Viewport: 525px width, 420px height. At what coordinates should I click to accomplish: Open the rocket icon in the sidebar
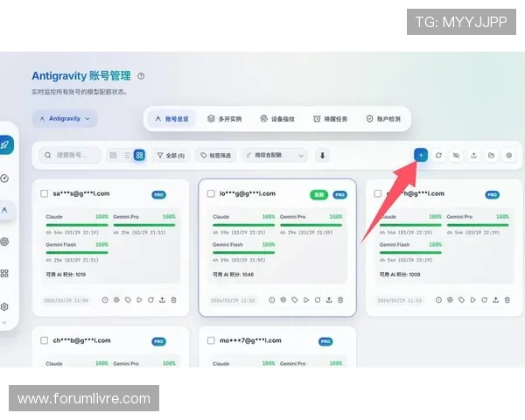[x=5, y=145]
